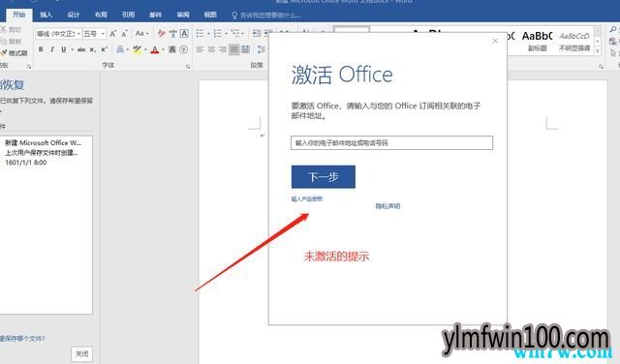Click the enter product key link
620x364 pixels.
click(307, 198)
